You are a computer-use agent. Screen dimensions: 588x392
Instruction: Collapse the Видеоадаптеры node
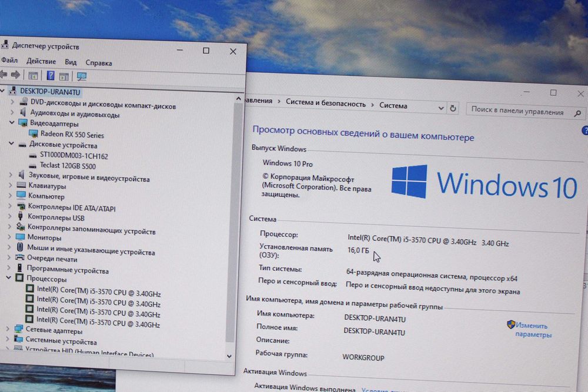click(x=12, y=122)
